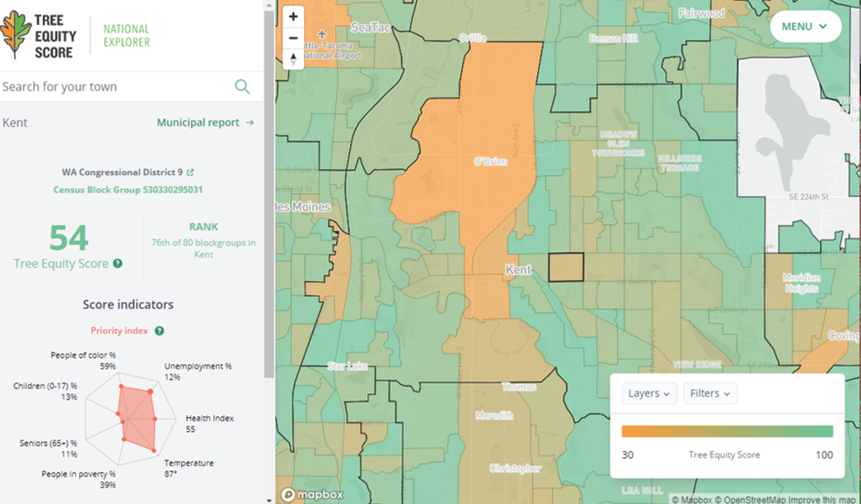The width and height of the screenshot is (861, 504).
Task: Click the Meredith map label
Action: (x=494, y=415)
